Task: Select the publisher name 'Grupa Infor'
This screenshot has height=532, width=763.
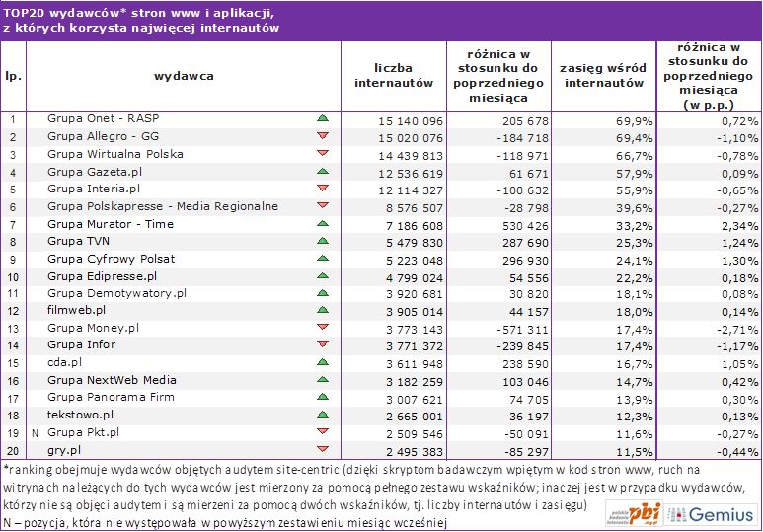Action: pyautogui.click(x=81, y=344)
